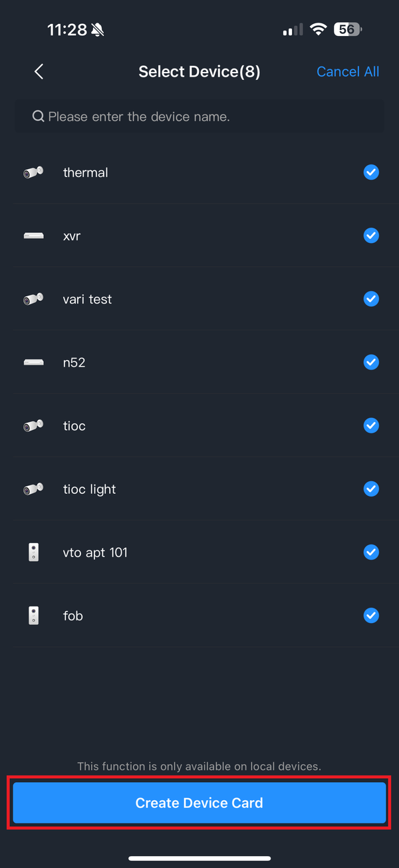399x868 pixels.
Task: Select the vari test device name
Action: [x=87, y=300]
